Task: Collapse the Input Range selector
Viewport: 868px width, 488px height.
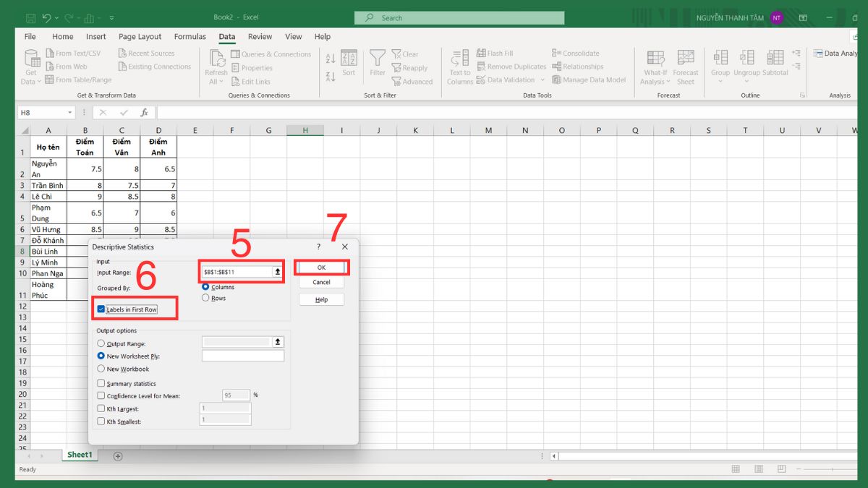Action: (277, 272)
